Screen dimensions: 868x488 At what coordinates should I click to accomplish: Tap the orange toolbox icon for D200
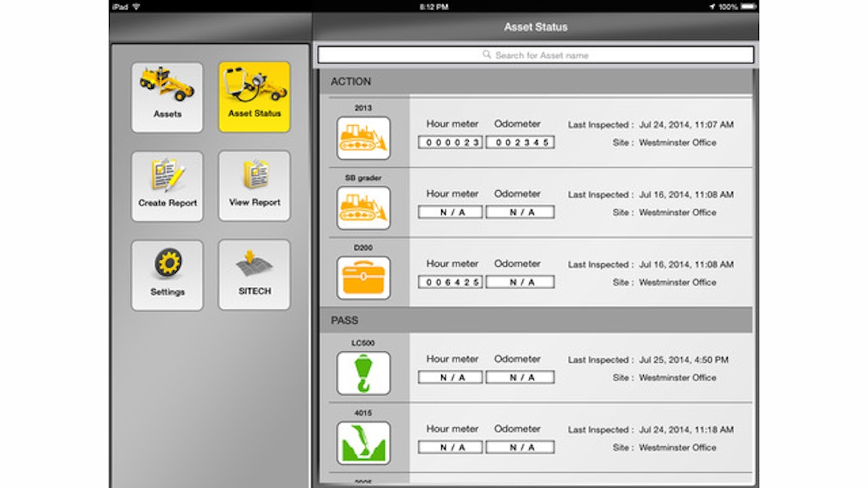point(364,278)
